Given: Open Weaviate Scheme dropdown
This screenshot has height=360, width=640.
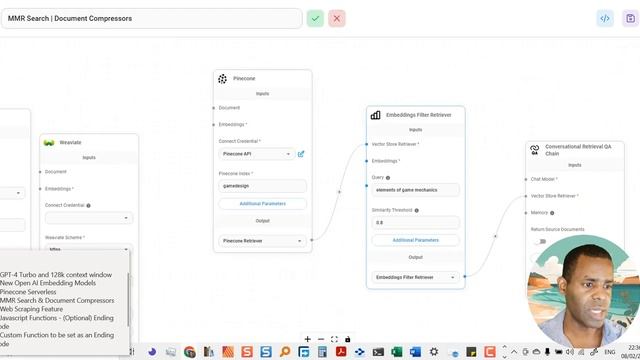Looking at the screenshot, I should [89, 249].
